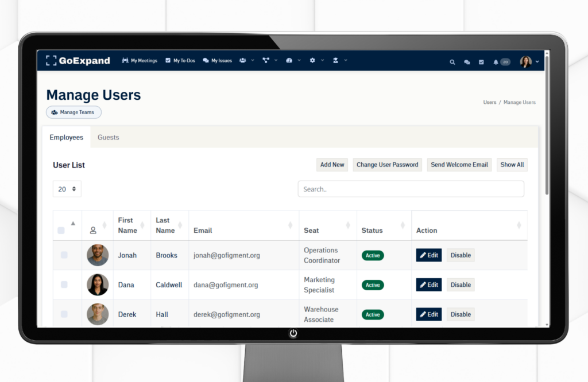Open the 20 rows-per-page dropdown
Image resolution: width=588 pixels, height=382 pixels.
(x=67, y=189)
